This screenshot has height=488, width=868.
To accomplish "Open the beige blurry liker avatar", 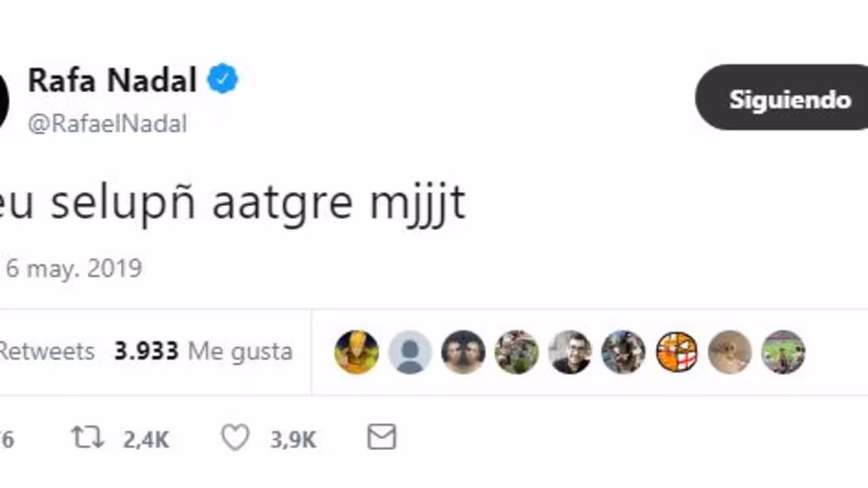I will [x=730, y=352].
